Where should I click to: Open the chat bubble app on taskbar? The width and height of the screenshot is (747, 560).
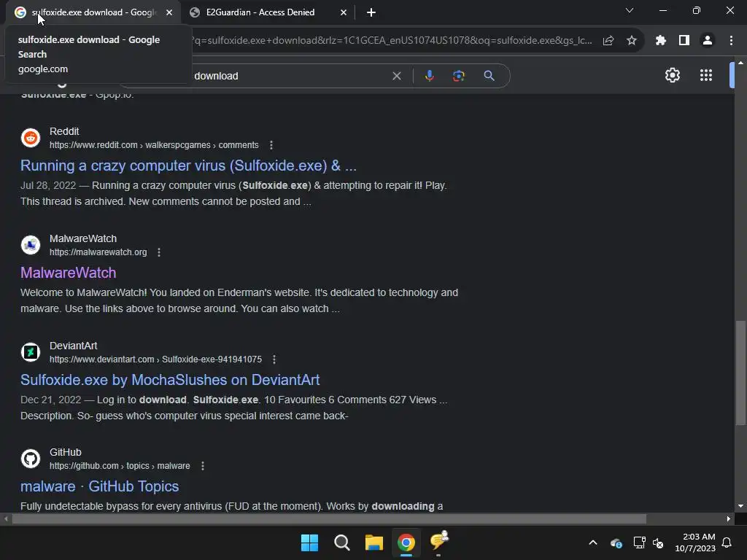[438, 542]
